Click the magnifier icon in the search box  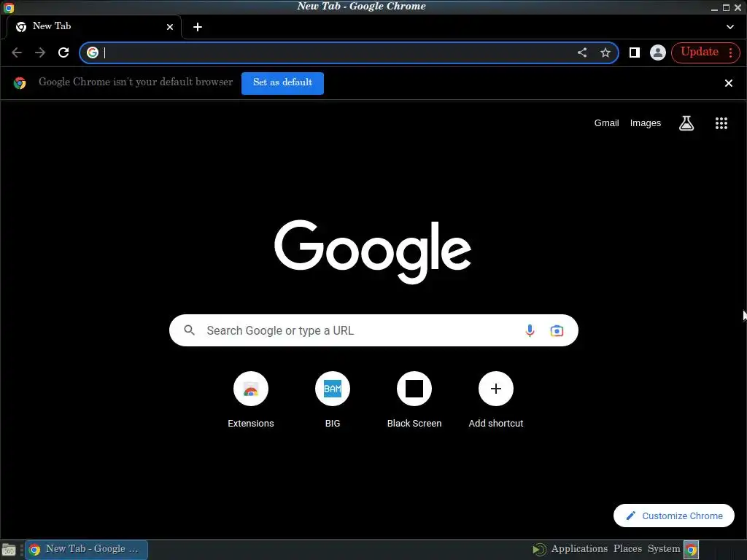pos(189,330)
